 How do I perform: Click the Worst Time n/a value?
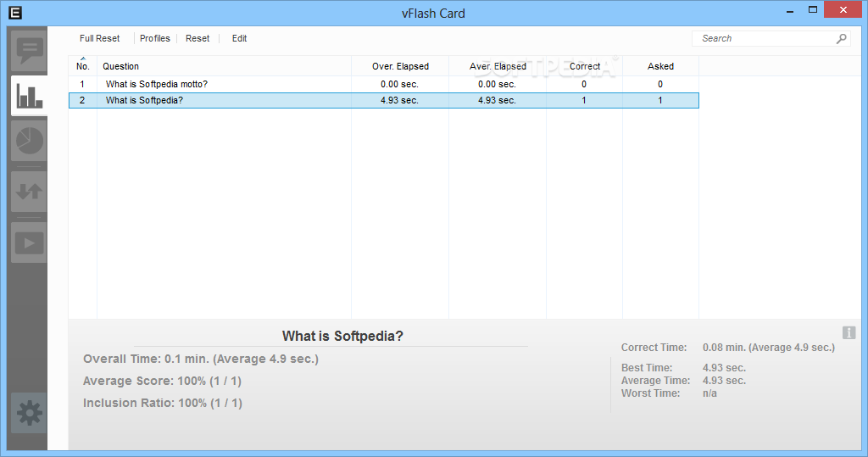pyautogui.click(x=709, y=393)
